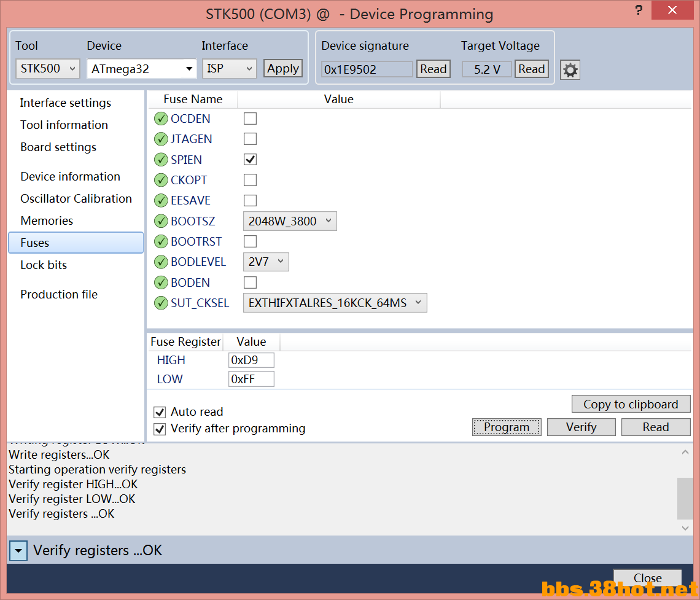Screen dimensions: 700x600
Task: Click the log line 'Starting operation verify registers'
Action: point(97,470)
